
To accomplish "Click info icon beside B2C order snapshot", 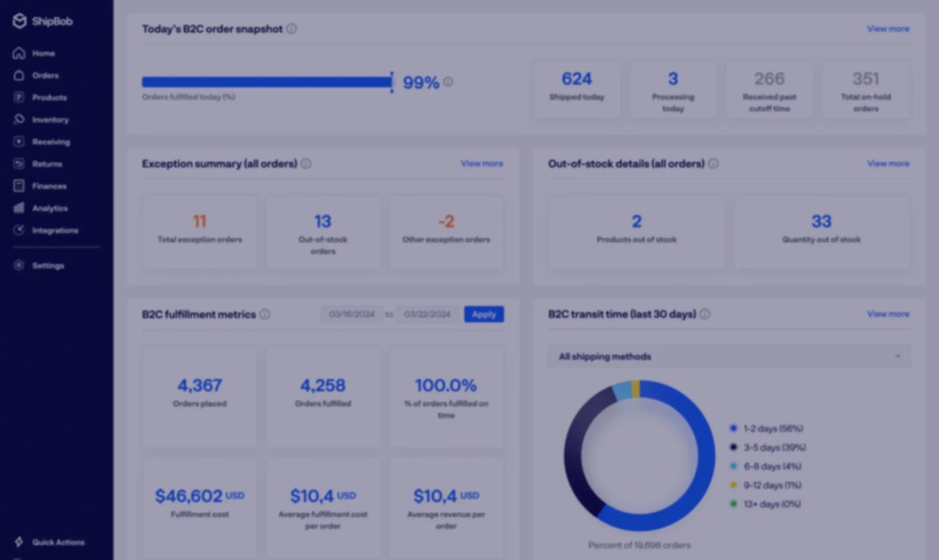I will click(292, 29).
